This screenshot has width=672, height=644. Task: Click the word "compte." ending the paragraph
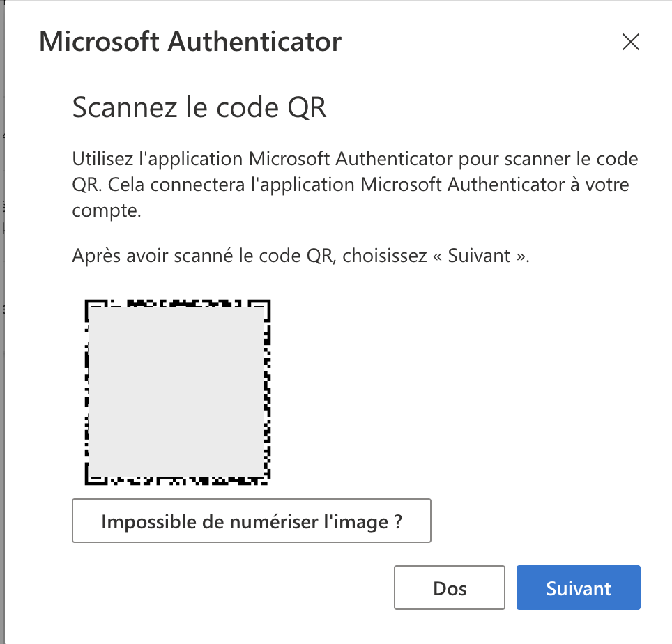[x=107, y=212]
